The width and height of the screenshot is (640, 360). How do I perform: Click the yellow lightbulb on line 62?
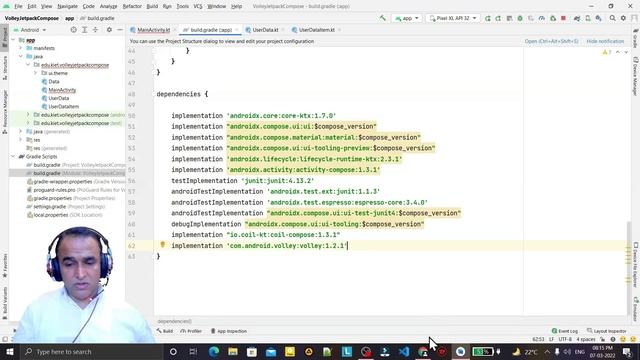pos(162,244)
